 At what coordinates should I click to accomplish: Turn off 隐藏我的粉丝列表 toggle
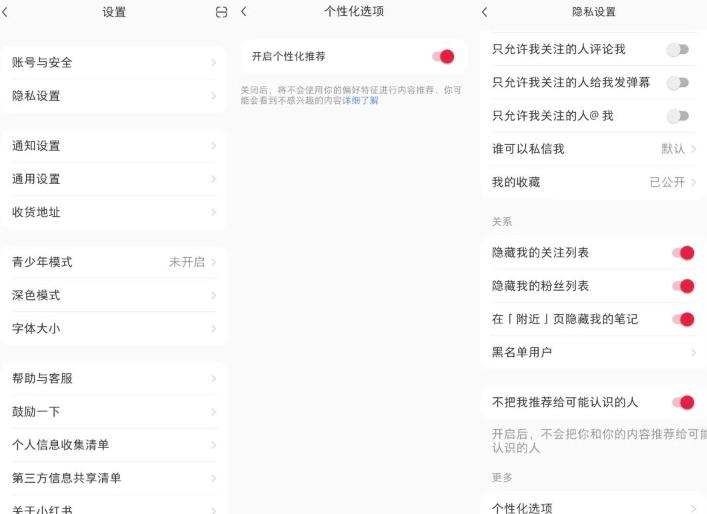(683, 286)
